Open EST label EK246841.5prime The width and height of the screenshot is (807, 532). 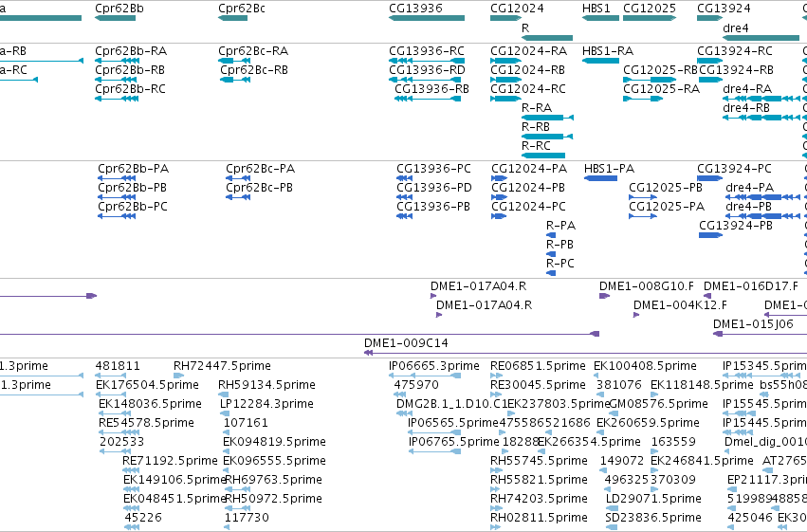point(702,462)
